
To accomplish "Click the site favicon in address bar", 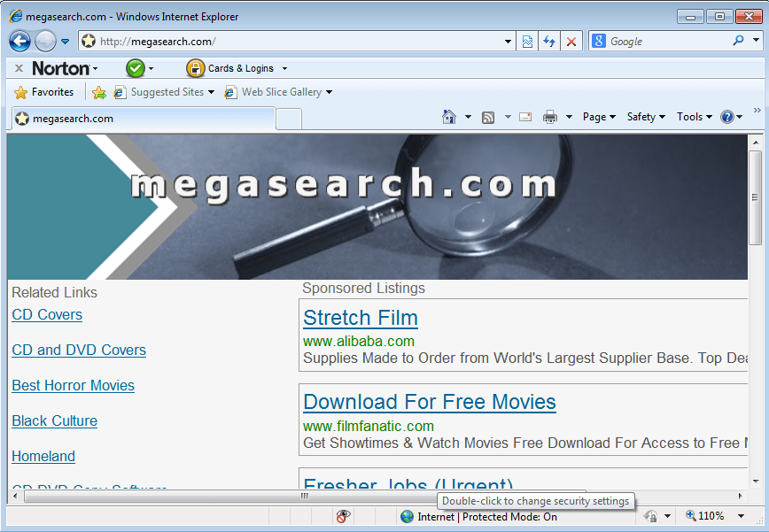I will click(x=89, y=41).
